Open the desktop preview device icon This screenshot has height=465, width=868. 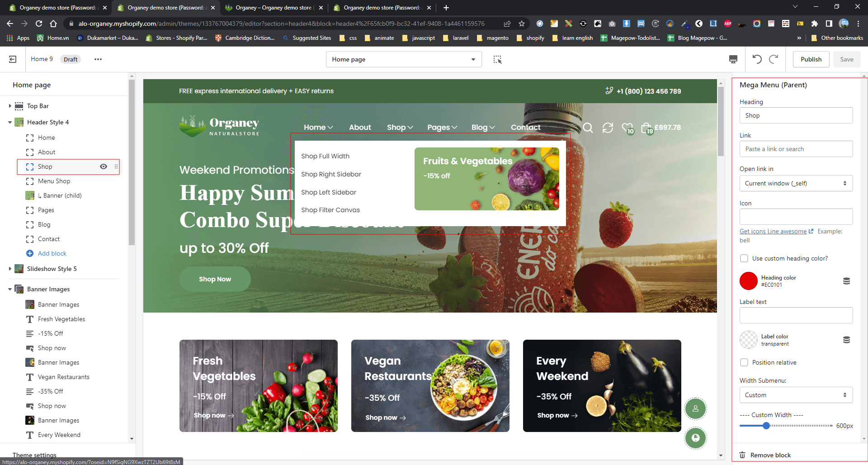(x=733, y=59)
